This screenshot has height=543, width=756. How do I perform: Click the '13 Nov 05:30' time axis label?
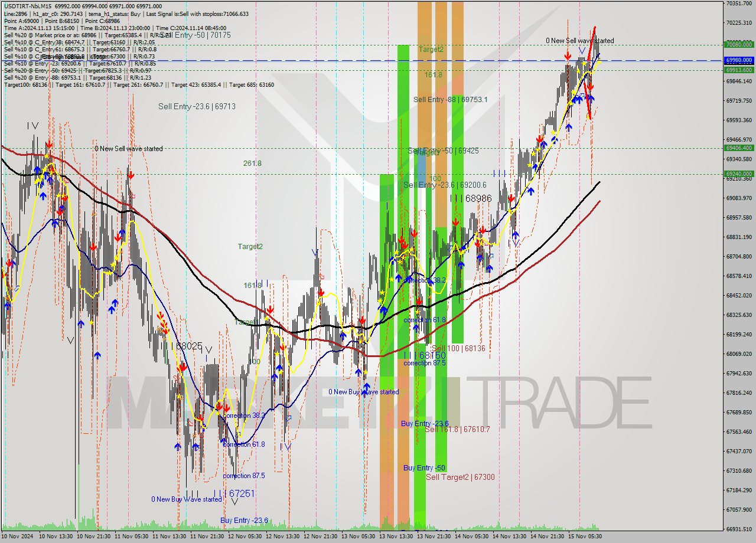tap(358, 537)
